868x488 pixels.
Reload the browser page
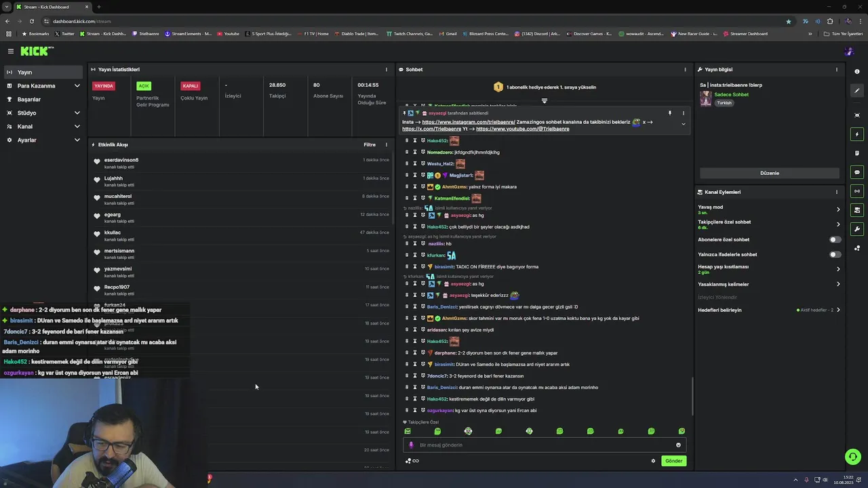click(x=31, y=21)
